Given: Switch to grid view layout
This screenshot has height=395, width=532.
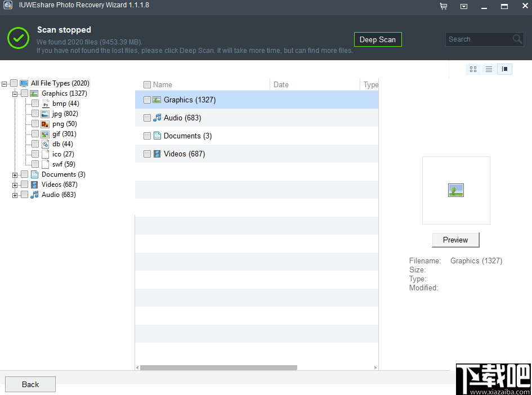Looking at the screenshot, I should click(x=473, y=69).
